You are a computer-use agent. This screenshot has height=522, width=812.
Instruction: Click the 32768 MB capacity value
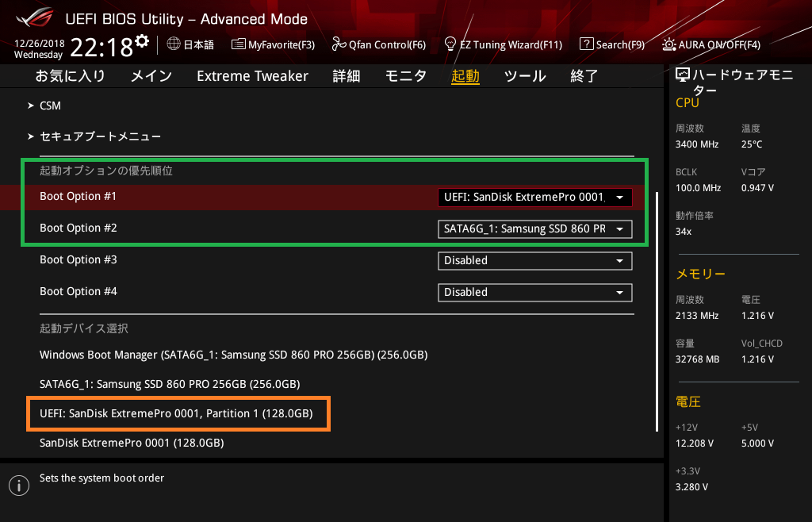tap(698, 359)
